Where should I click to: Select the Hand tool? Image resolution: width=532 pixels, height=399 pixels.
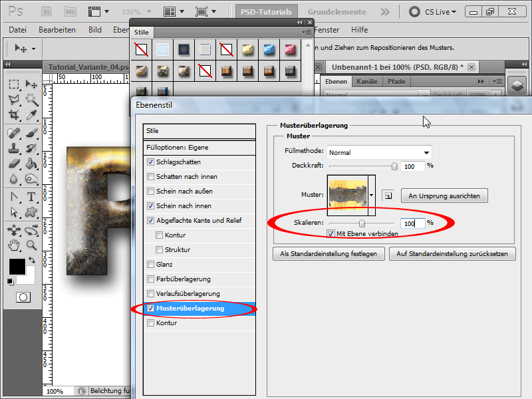(x=14, y=245)
